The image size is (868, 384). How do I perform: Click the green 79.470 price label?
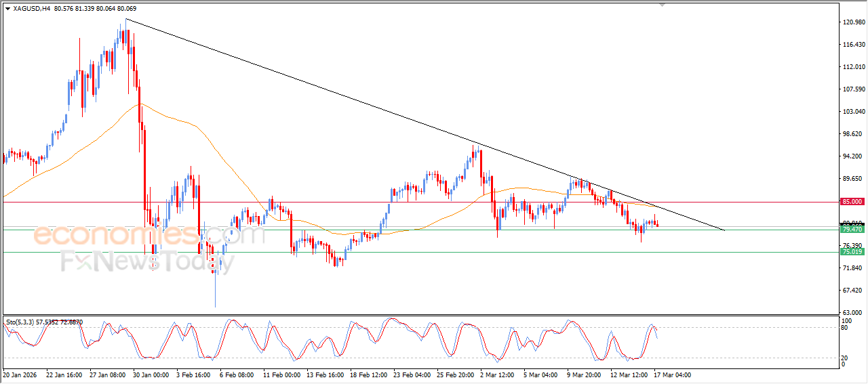[852, 230]
